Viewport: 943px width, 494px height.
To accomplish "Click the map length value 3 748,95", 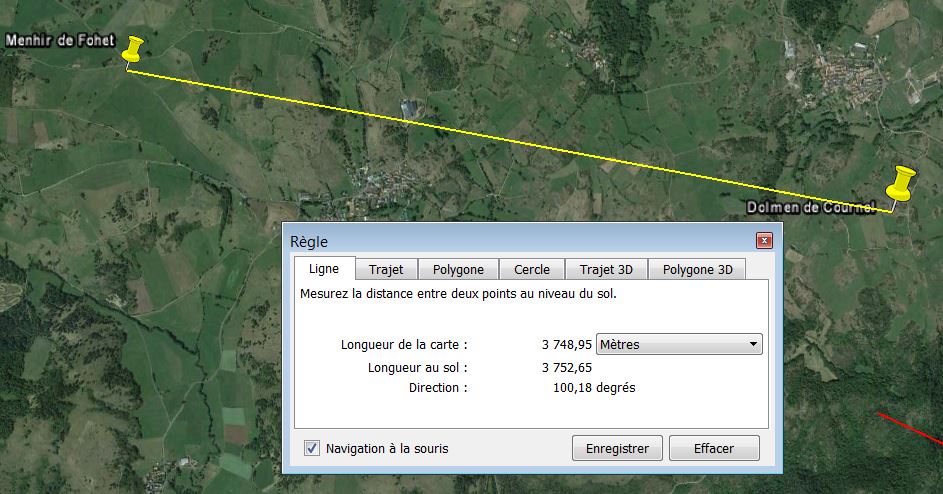I will coord(567,345).
